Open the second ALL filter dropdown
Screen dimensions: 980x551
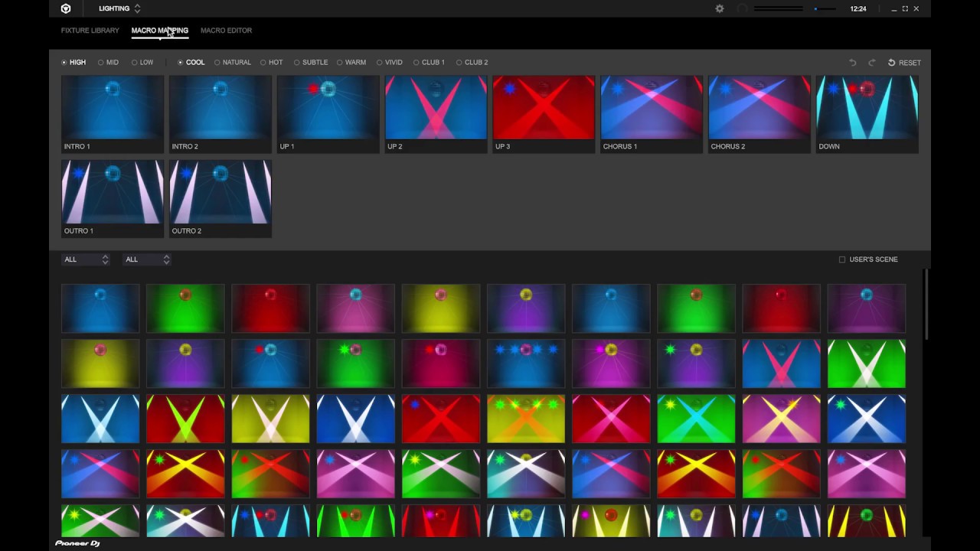pyautogui.click(x=146, y=259)
